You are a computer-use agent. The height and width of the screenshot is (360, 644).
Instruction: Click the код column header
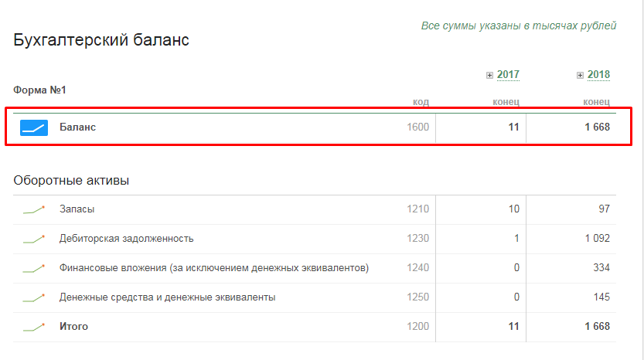(x=421, y=102)
